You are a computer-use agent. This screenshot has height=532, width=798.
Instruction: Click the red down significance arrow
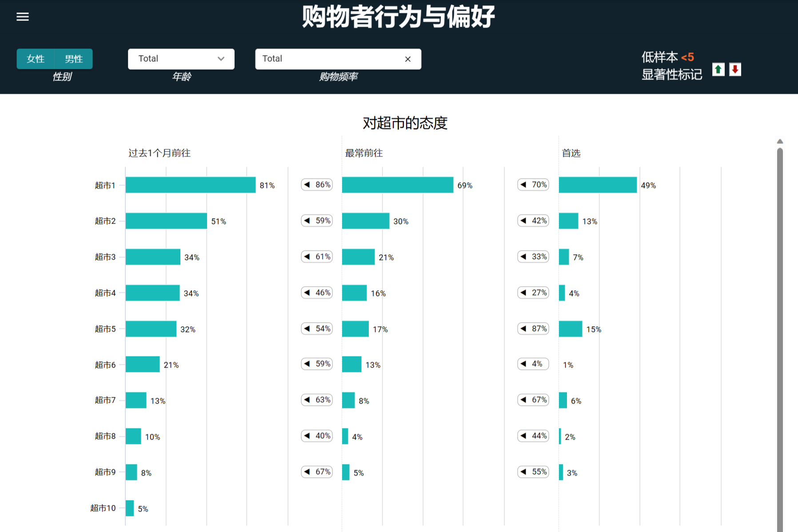point(735,70)
